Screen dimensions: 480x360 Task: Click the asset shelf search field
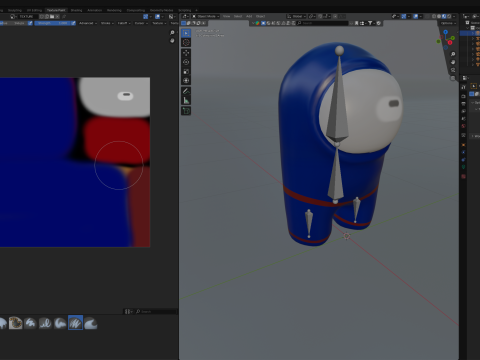156,312
